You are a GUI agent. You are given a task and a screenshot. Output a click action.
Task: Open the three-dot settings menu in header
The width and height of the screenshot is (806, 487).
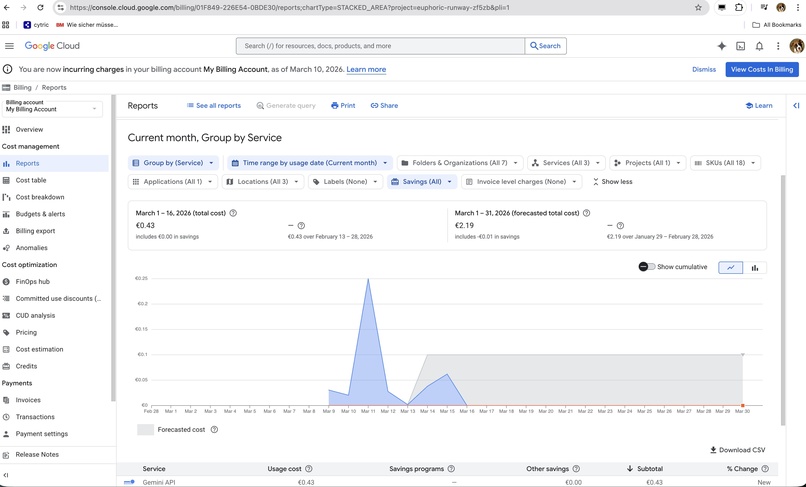coord(778,46)
